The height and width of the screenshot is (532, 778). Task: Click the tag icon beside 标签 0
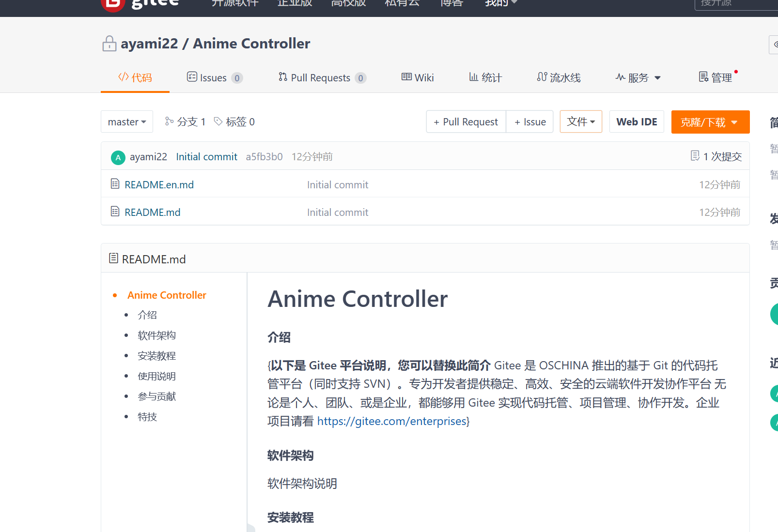pyautogui.click(x=218, y=122)
